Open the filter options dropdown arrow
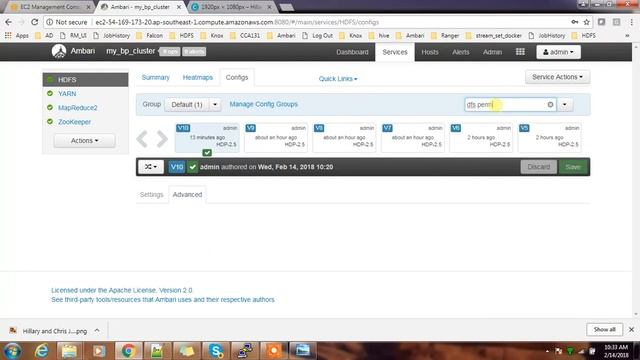 (565, 104)
